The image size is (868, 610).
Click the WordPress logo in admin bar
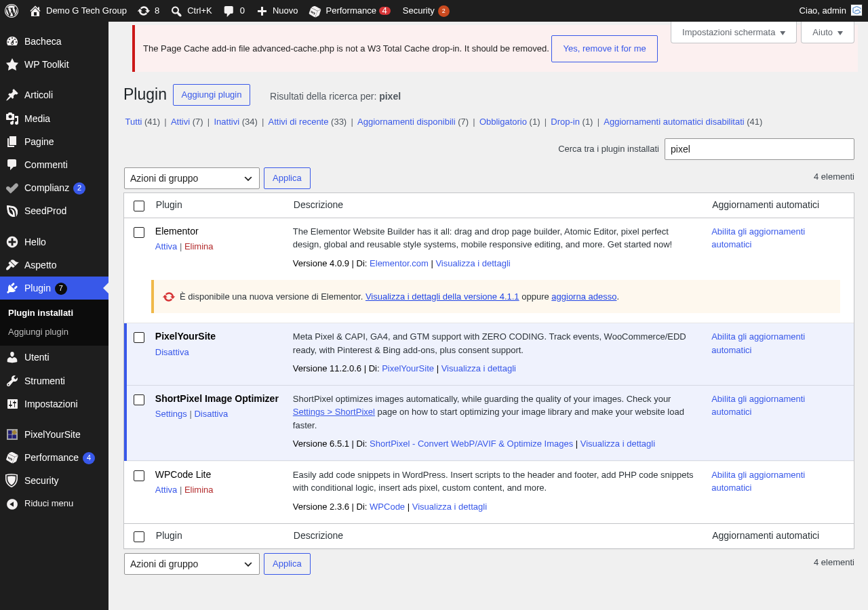pyautogui.click(x=12, y=11)
